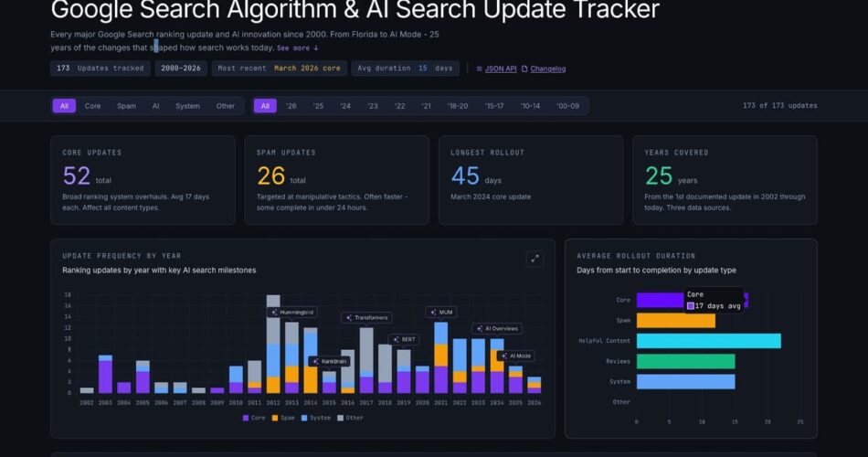
Task: Filter updates to the '24 year tab
Action: pos(345,106)
